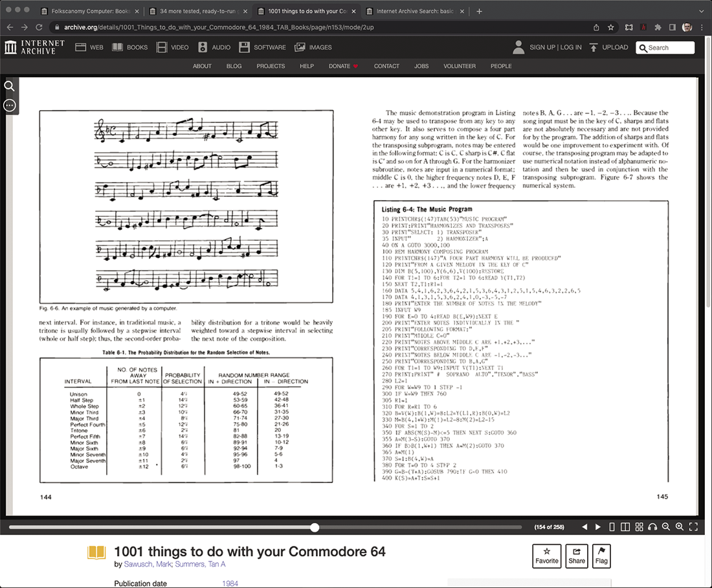Zoom in on the book

tap(680, 527)
